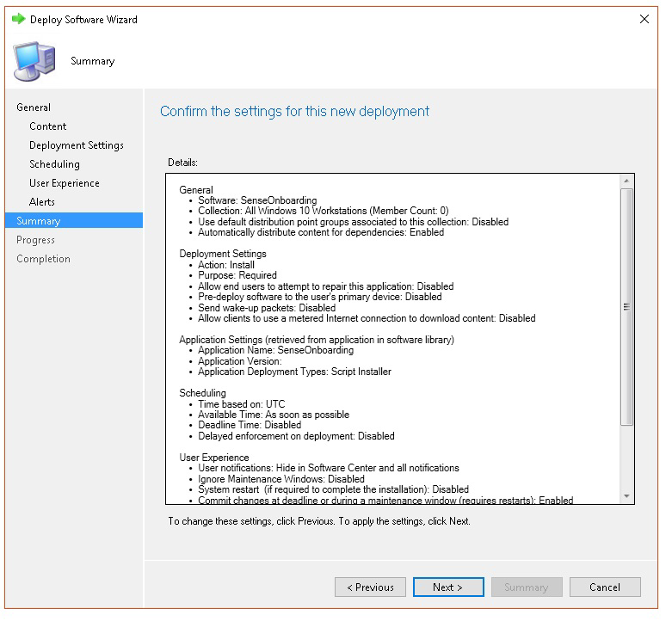Click the green arrow wizard title icon
This screenshot has height=621, width=672.
(18, 19)
